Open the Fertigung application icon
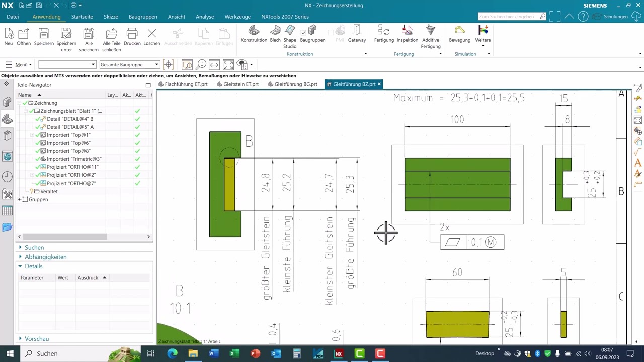 pyautogui.click(x=384, y=31)
